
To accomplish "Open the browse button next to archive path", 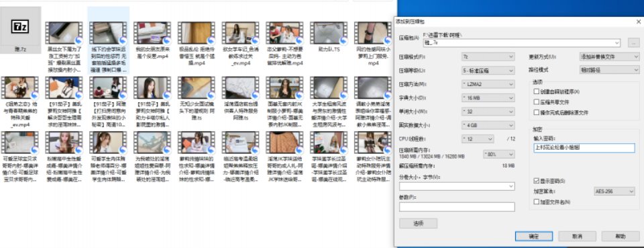I will coord(634,43).
